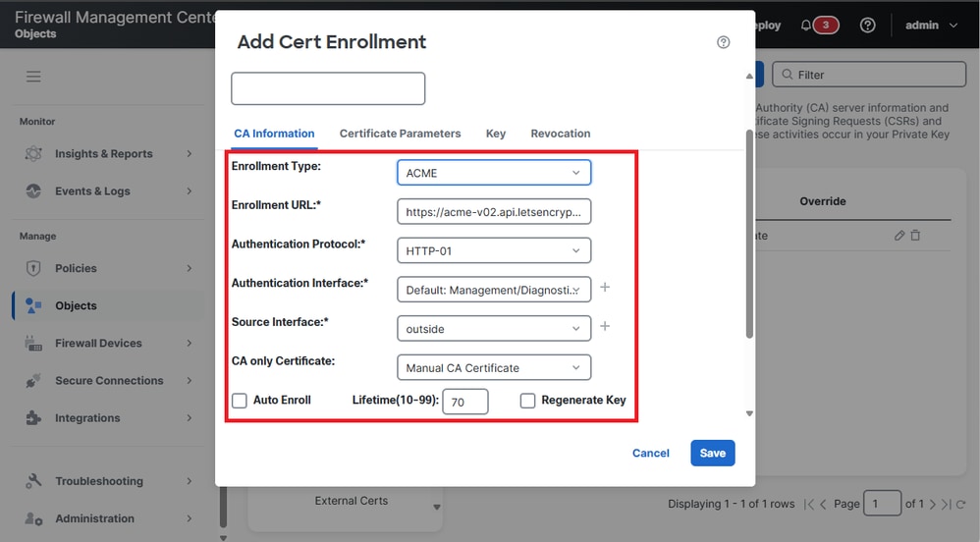Click the plus icon beside Authentication Interface
Screen dimensions: 980x542
(605, 288)
